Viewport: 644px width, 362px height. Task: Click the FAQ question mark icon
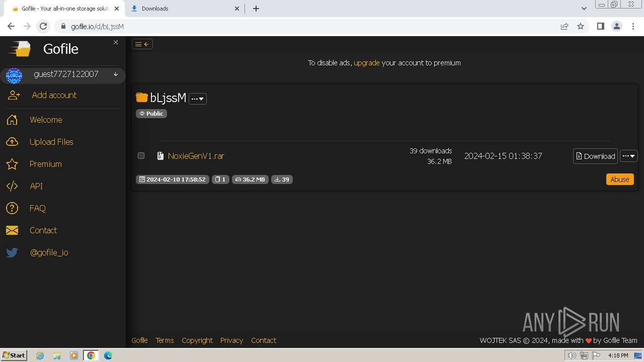coord(12,208)
